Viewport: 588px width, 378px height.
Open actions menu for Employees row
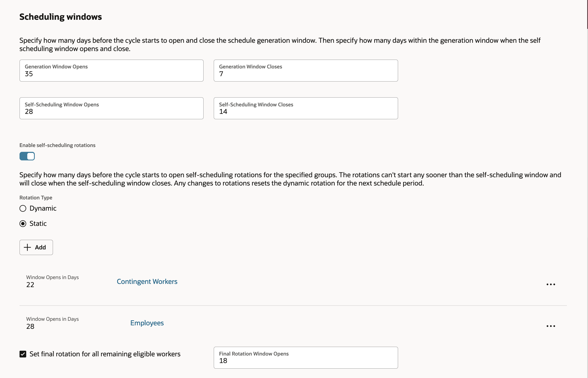pos(551,326)
